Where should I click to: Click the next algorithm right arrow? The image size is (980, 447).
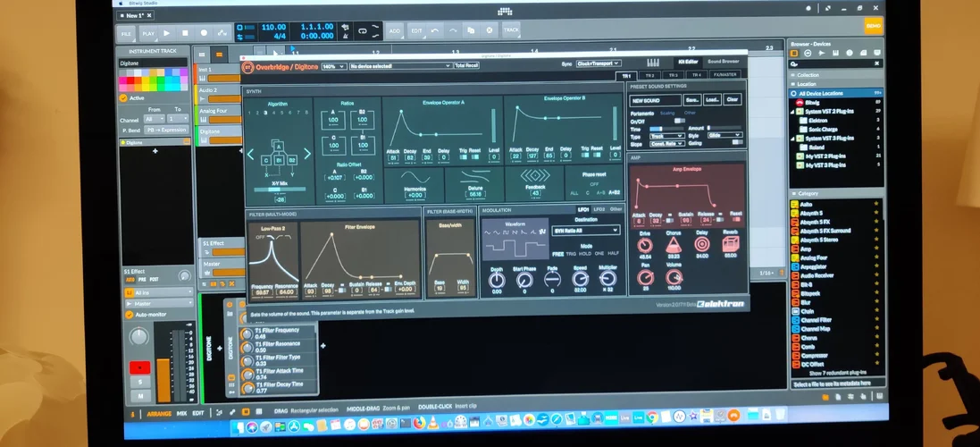coord(308,154)
